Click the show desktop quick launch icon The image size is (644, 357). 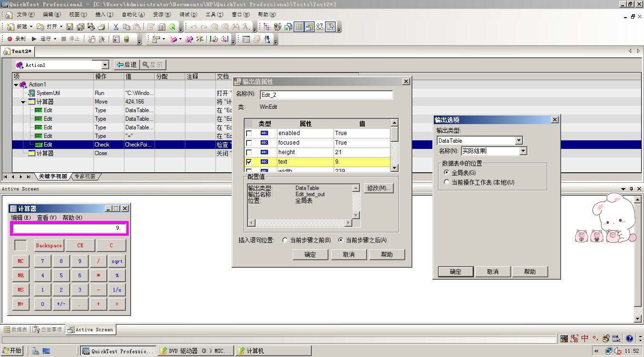(46, 351)
